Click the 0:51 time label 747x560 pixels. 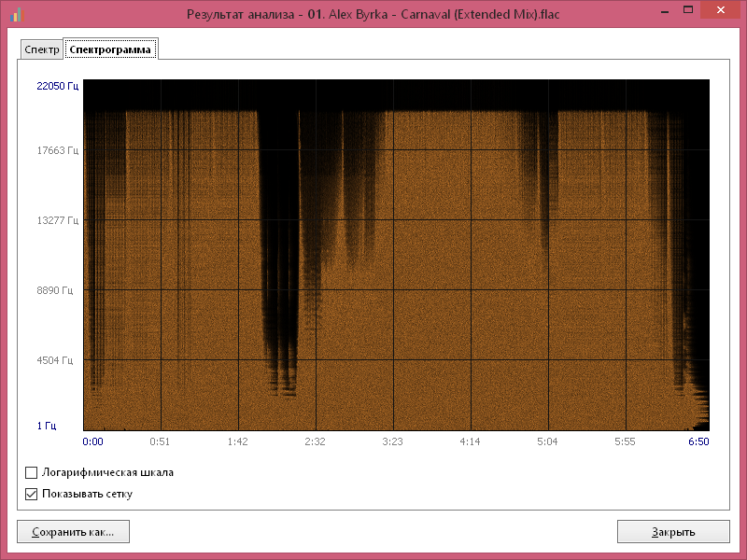coord(160,441)
